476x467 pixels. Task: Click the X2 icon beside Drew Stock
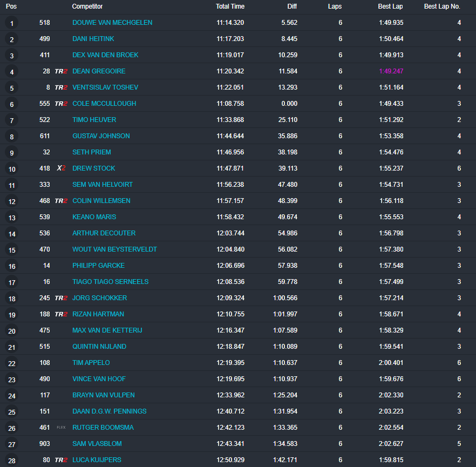[x=61, y=168]
